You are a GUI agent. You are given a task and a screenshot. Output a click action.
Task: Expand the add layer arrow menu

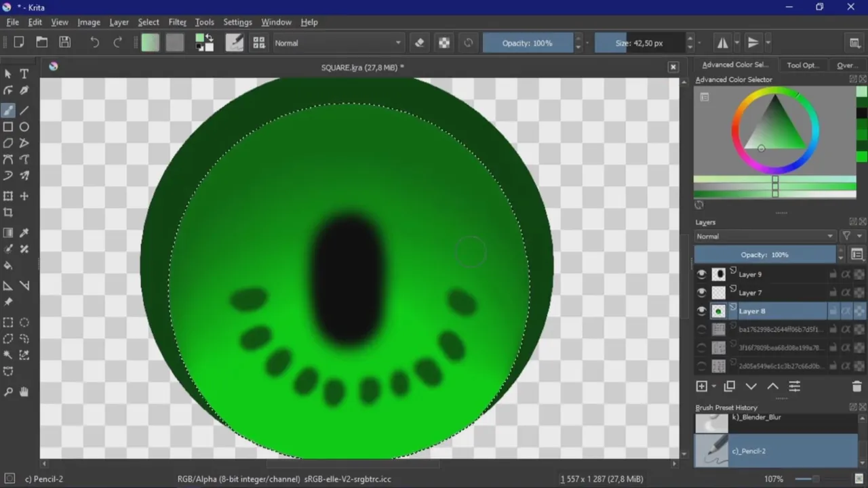pyautogui.click(x=713, y=386)
